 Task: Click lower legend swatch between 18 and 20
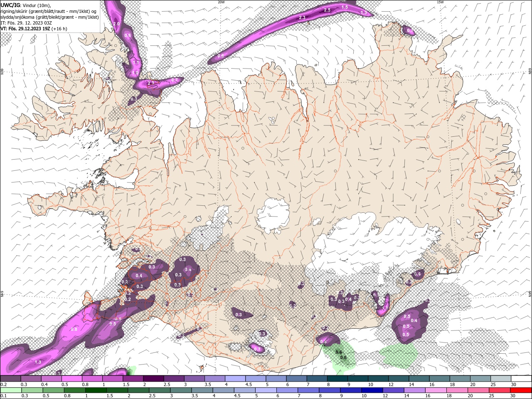458,390
